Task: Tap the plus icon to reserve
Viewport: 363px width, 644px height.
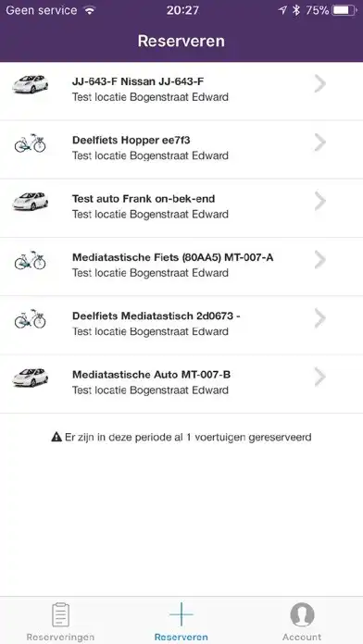Action: coord(181,614)
